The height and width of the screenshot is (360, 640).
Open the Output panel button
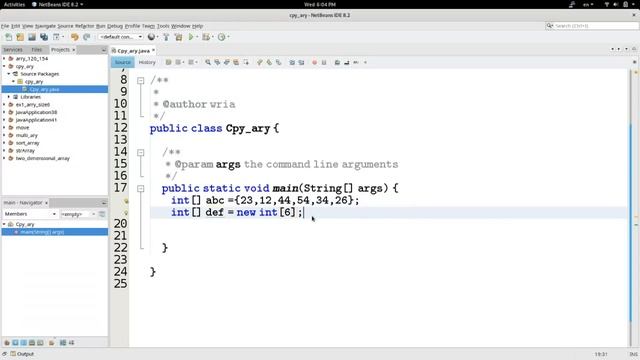tap(22, 354)
